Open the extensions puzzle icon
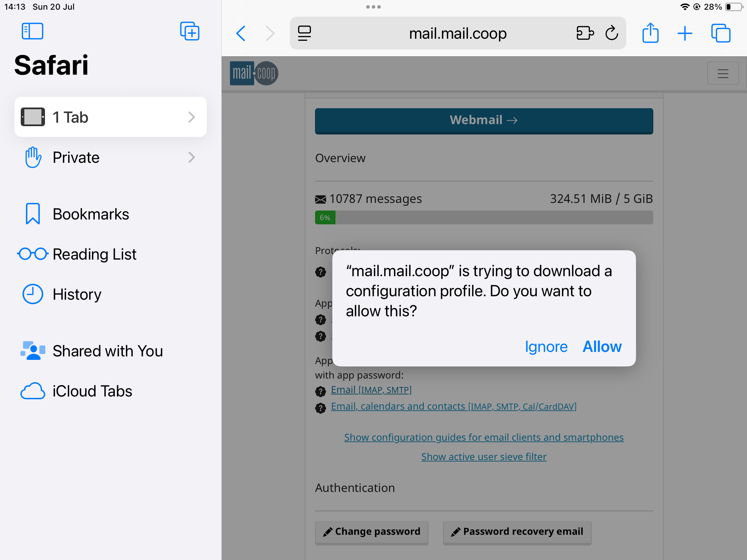The width and height of the screenshot is (747, 560). [585, 33]
